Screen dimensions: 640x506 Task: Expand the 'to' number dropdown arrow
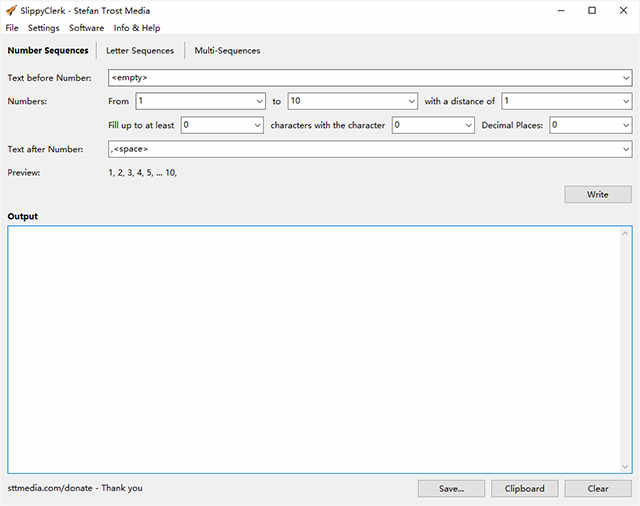pos(411,101)
